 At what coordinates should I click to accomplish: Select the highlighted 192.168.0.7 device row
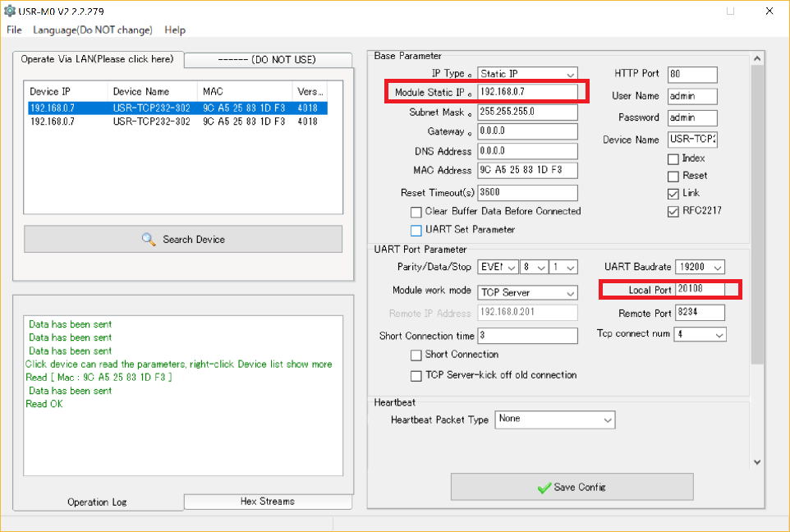(178, 108)
